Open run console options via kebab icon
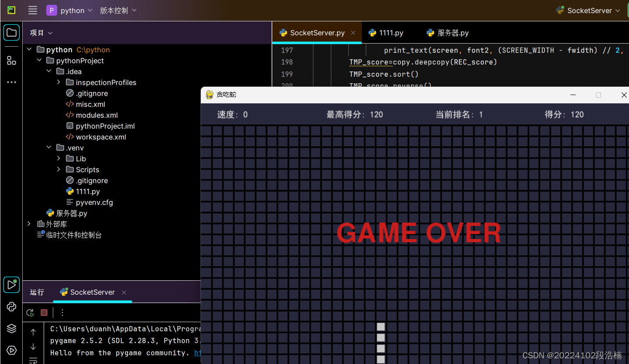Viewport: 629px width, 364px height. pos(62,313)
